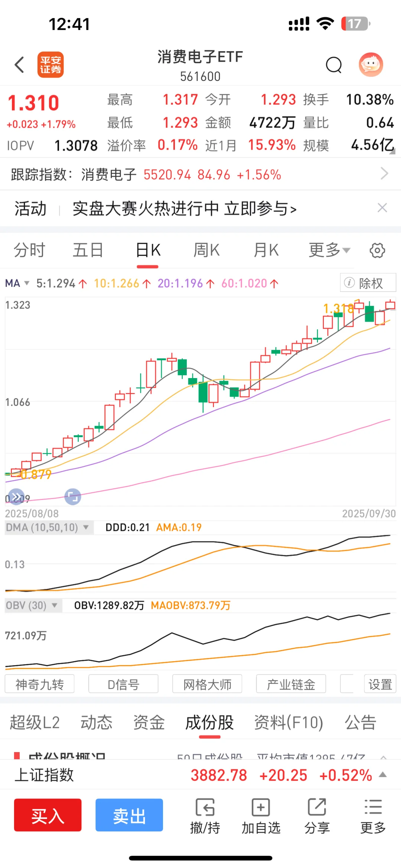This screenshot has width=401, height=868.
Task: Tap the 1.310 current price
Action: coord(33,103)
